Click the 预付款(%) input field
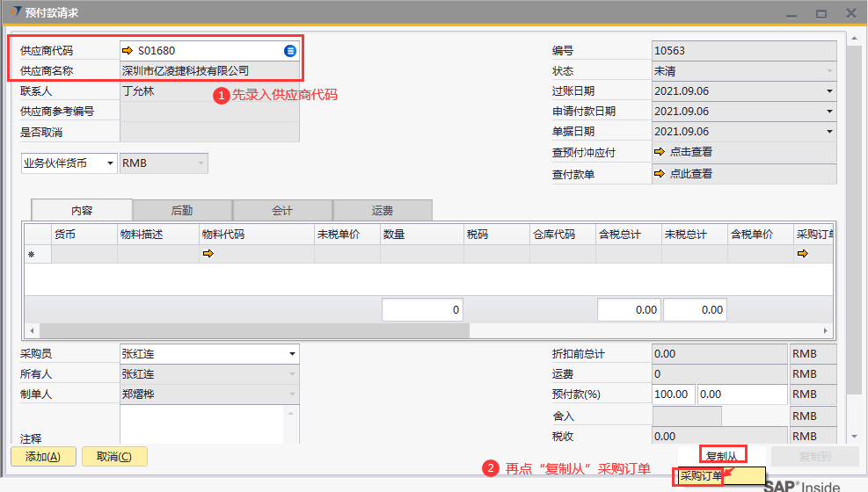 coord(674,395)
